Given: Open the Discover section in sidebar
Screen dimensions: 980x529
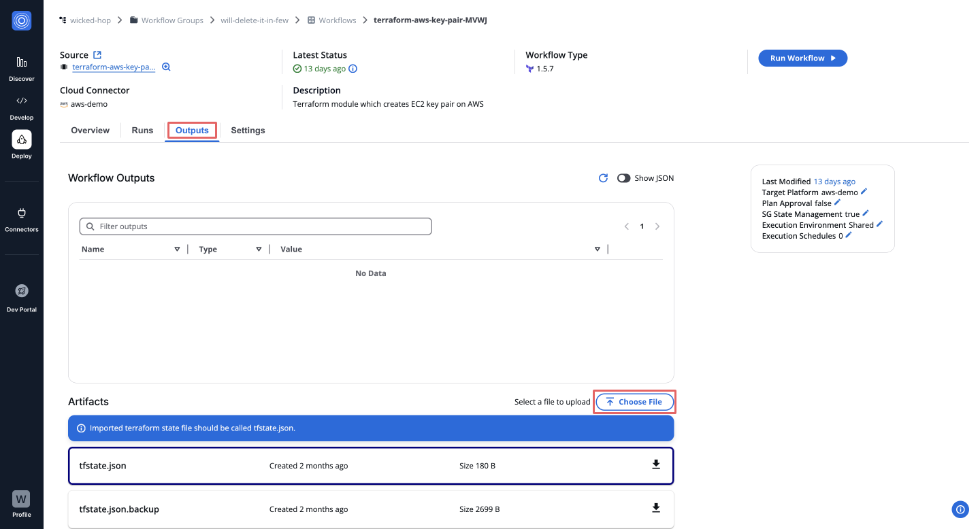Looking at the screenshot, I should 21,68.
